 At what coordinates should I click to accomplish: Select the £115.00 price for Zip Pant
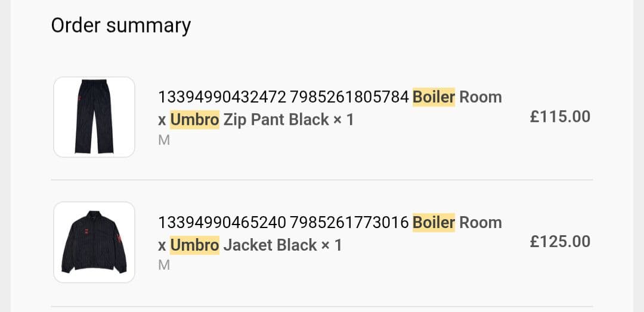pos(560,116)
